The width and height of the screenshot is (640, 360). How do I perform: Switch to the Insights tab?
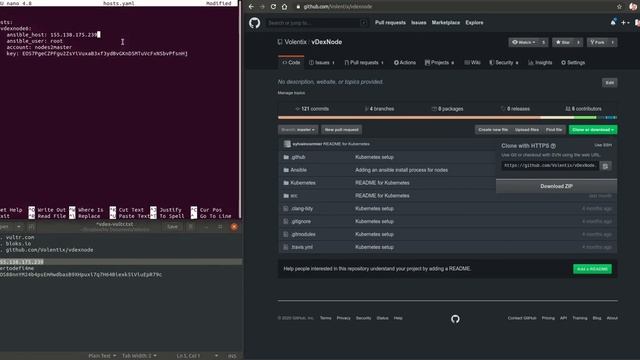click(540, 62)
